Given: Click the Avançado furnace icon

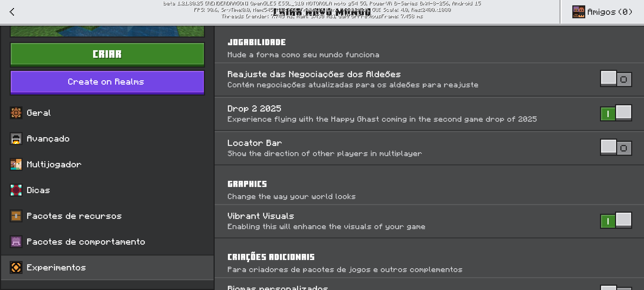Looking at the screenshot, I should tap(16, 139).
